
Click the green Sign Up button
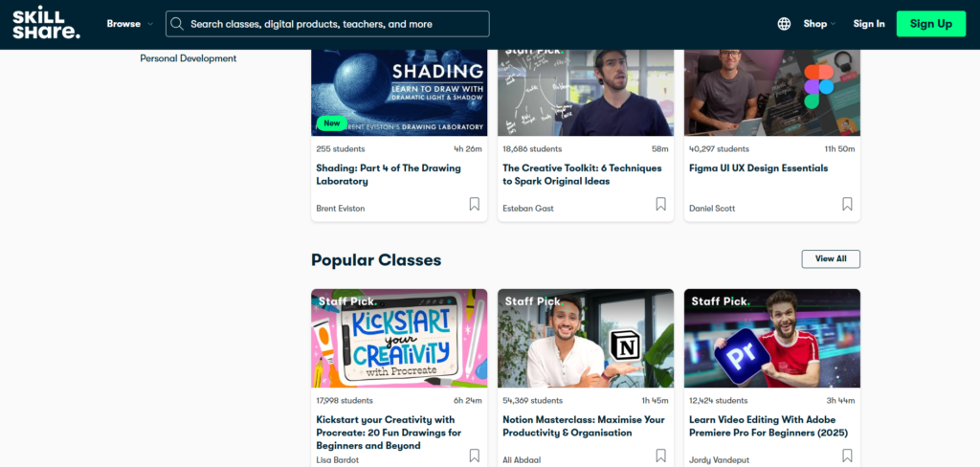pyautogui.click(x=930, y=24)
